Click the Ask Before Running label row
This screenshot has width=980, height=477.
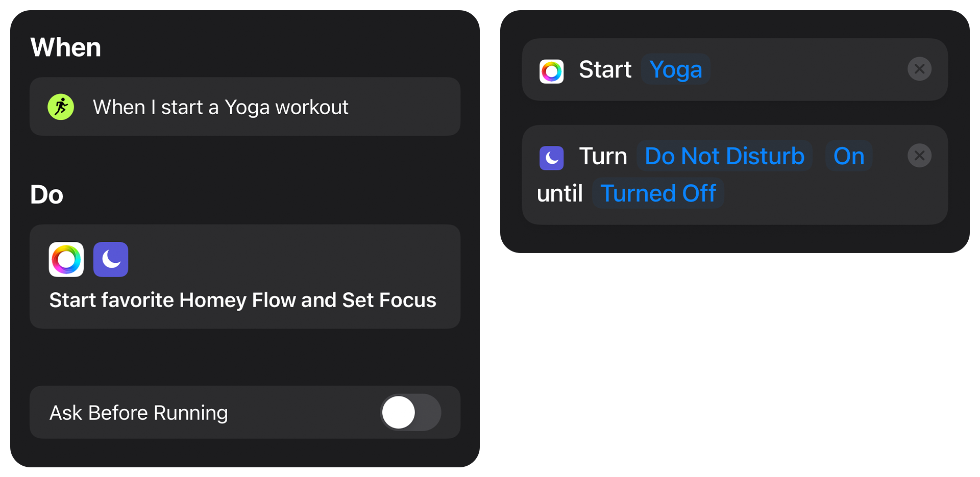(245, 412)
